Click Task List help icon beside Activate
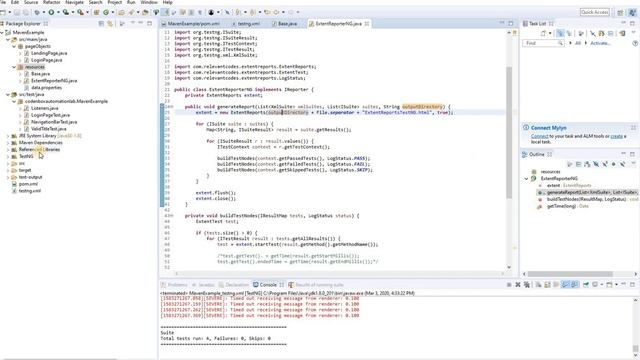640x360 pixels. coord(635,43)
